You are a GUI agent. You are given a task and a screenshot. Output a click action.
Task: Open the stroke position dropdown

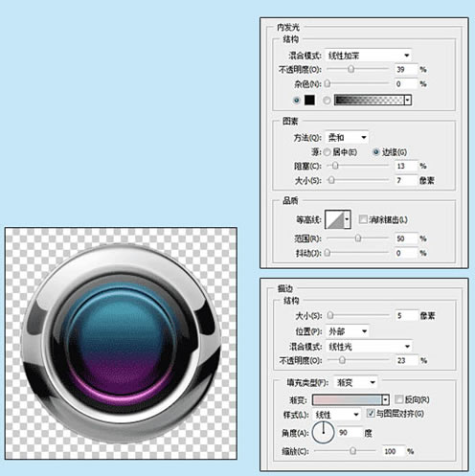347,331
